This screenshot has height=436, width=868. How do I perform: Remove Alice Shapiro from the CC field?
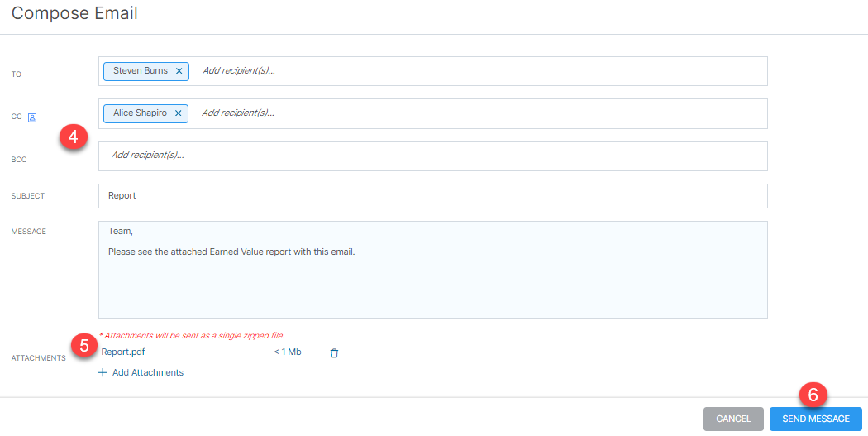179,113
